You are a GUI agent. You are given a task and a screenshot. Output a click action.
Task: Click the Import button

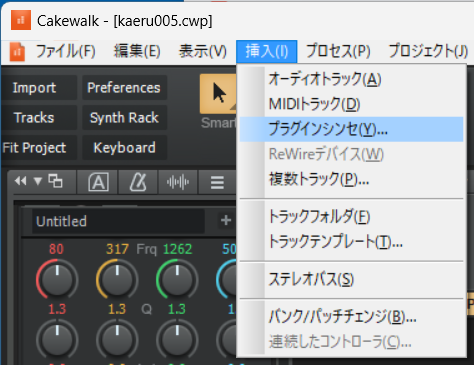(39, 88)
